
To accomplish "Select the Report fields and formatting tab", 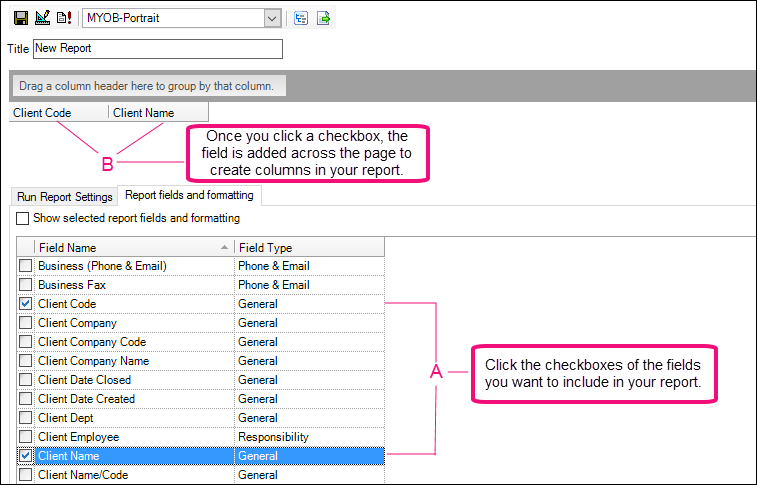I will click(x=188, y=195).
